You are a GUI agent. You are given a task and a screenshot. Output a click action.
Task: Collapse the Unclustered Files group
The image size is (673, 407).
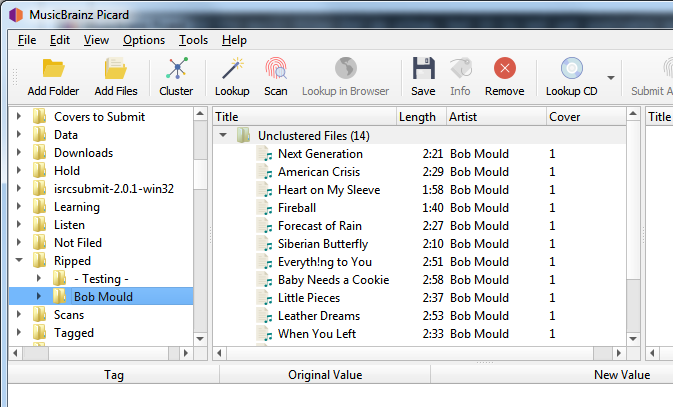click(x=223, y=135)
